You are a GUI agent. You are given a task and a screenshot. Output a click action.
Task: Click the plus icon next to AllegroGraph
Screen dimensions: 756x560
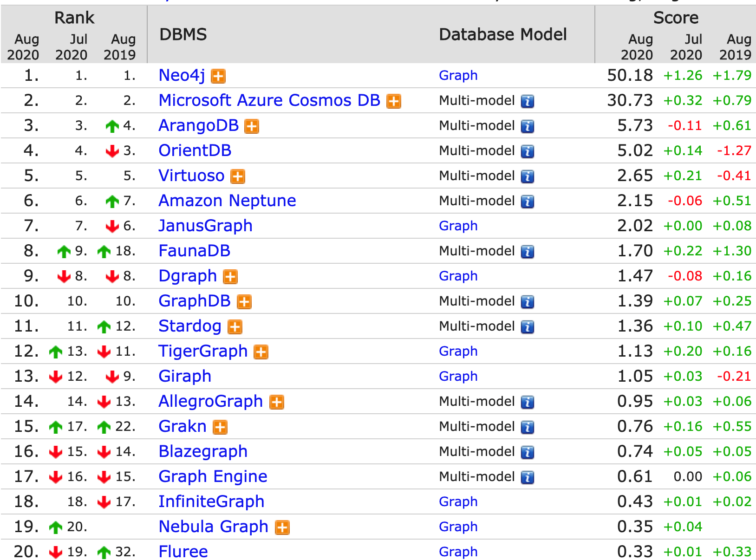(277, 402)
